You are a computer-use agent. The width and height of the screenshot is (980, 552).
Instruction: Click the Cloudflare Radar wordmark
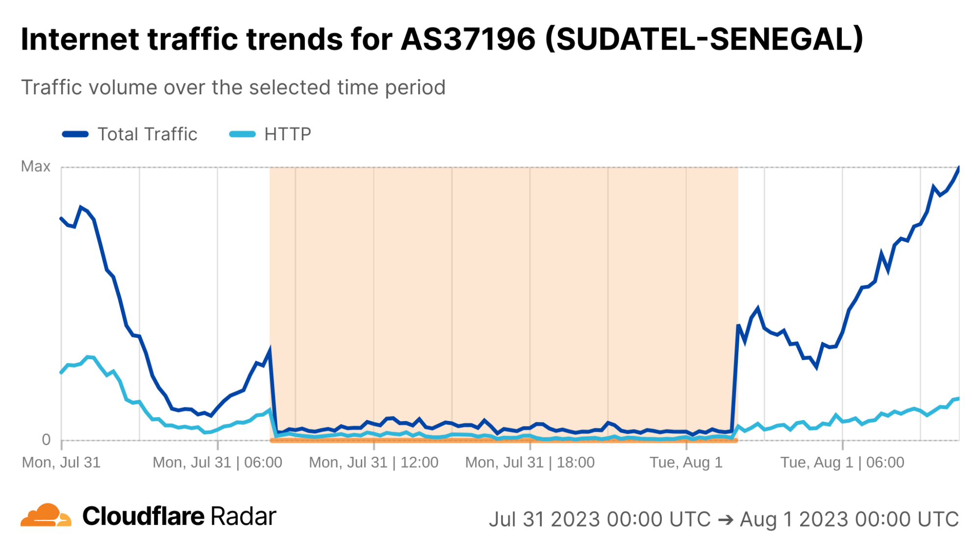tap(179, 516)
